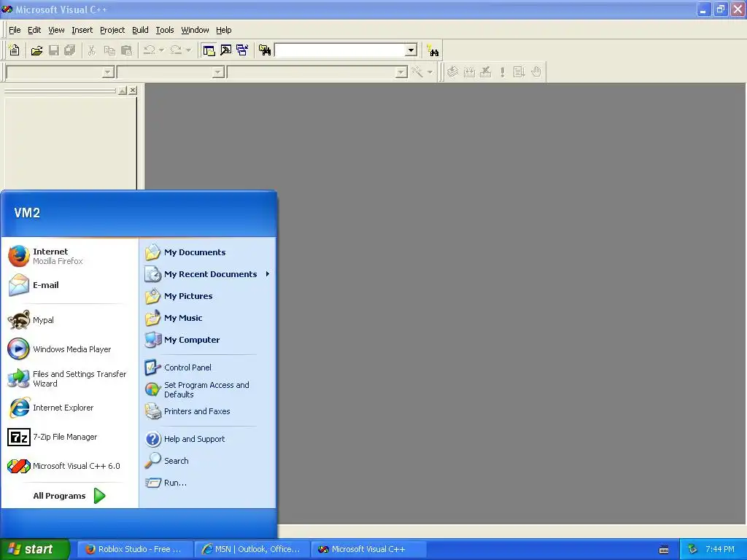
Task: Open Control Panel
Action: 207,367
